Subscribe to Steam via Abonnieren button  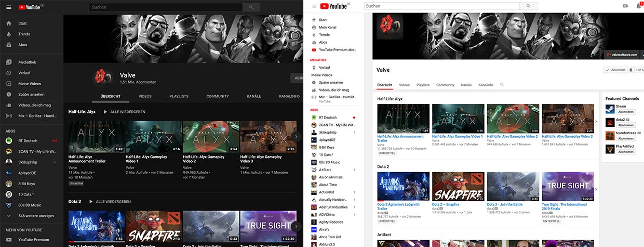pyautogui.click(x=626, y=112)
